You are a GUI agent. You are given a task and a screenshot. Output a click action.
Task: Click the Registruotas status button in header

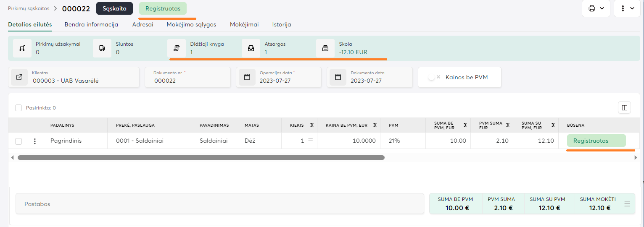point(163,8)
